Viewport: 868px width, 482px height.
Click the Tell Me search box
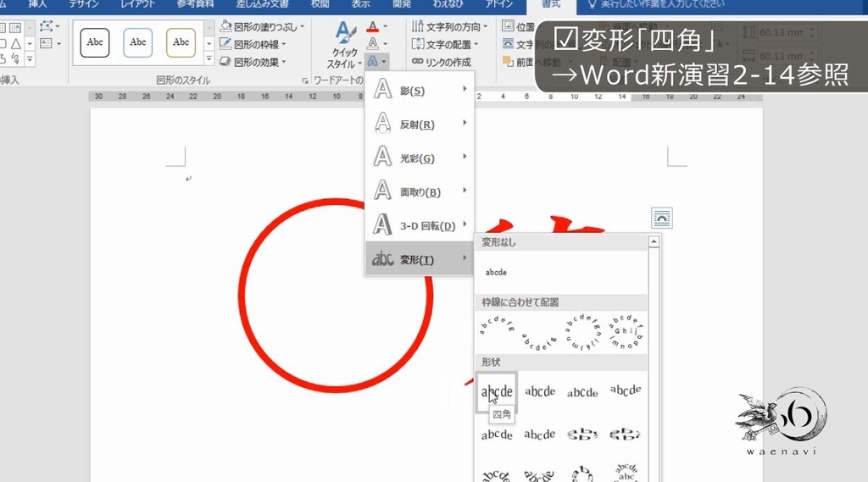[655, 4]
